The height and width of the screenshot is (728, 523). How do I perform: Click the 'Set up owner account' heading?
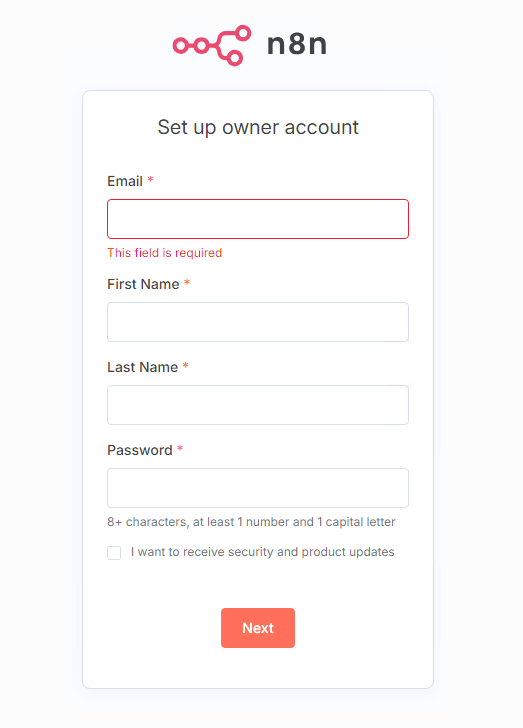click(x=258, y=127)
